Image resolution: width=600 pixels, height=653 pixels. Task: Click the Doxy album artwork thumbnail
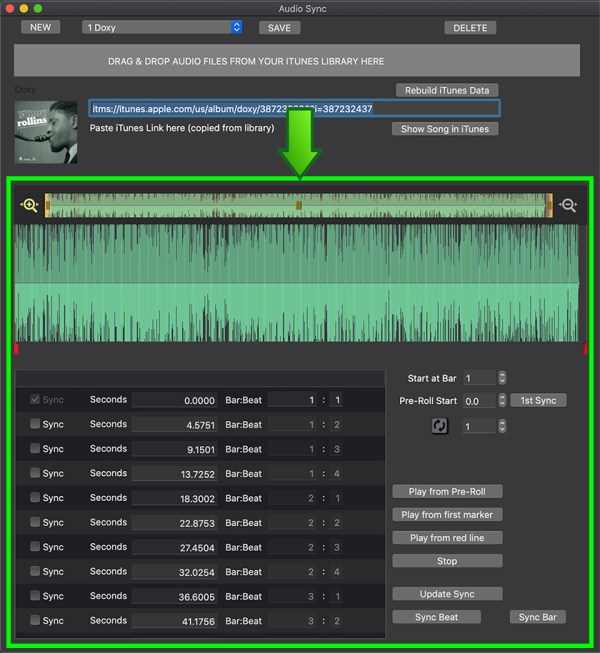pos(45,131)
